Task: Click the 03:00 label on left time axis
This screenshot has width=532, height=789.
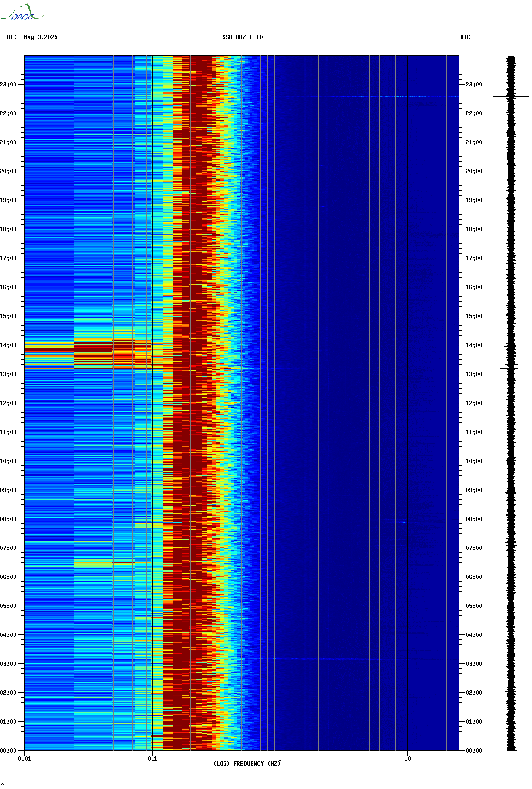Action: click(x=8, y=664)
